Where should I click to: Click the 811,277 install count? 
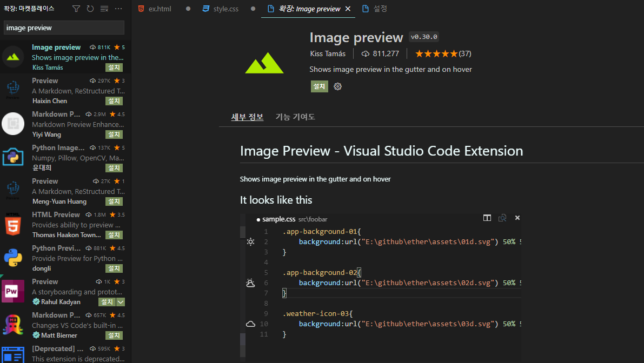[380, 53]
